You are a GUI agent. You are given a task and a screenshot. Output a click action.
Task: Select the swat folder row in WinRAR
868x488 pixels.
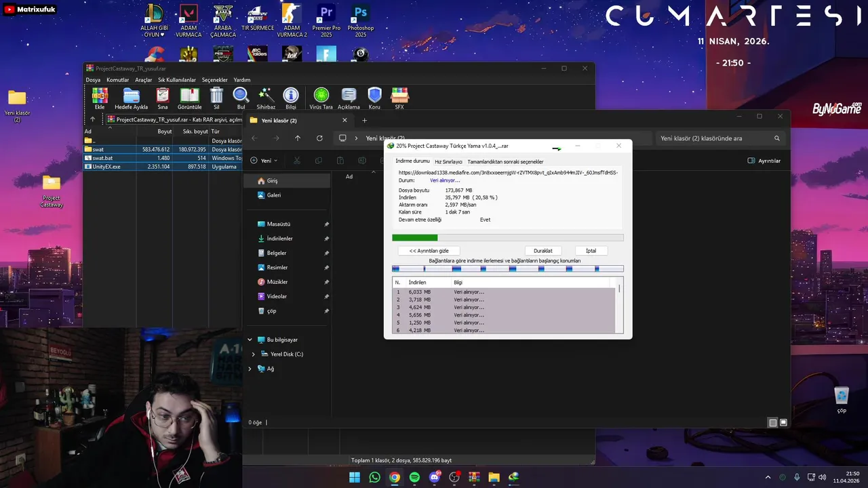162,149
